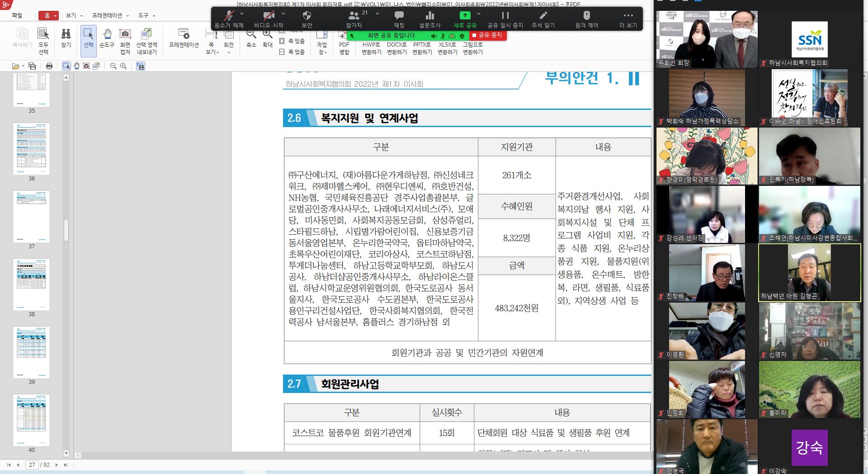
Task: Click the 주석 달기 annotate pencil
Action: point(543,19)
